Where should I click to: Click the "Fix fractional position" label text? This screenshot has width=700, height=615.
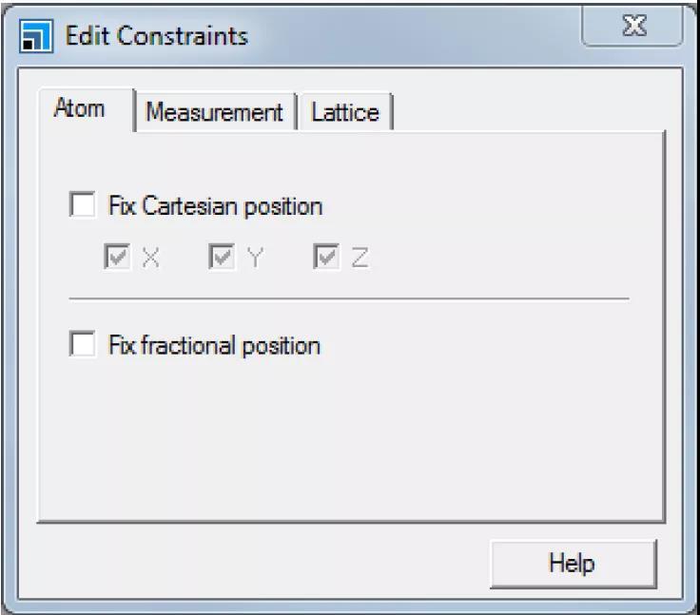pos(214,344)
